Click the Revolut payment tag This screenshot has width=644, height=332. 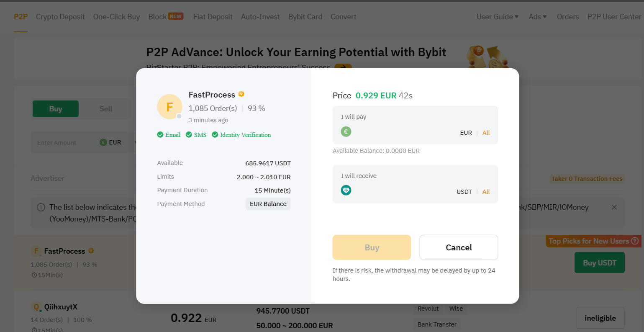coord(428,309)
